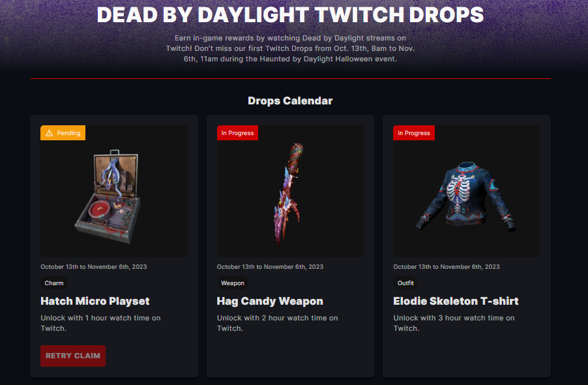Click the Drops Calendar heading

290,100
